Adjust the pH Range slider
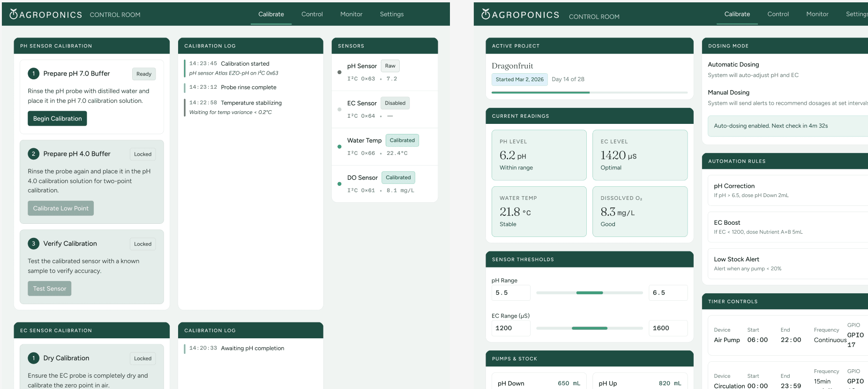 click(590, 293)
